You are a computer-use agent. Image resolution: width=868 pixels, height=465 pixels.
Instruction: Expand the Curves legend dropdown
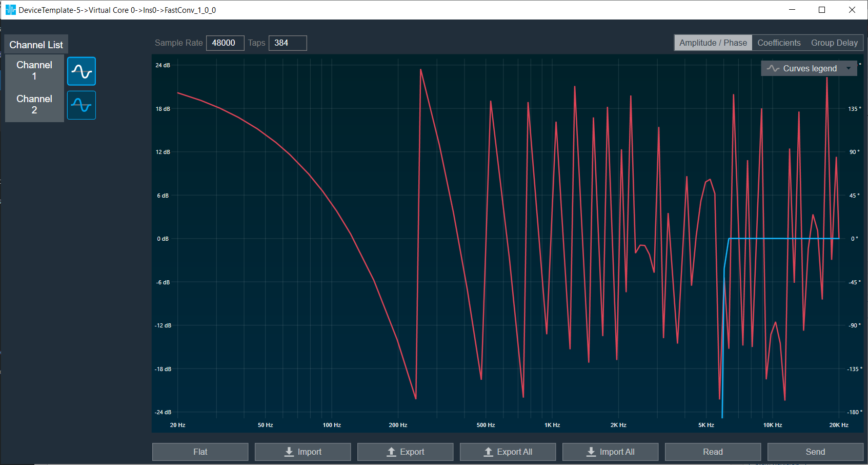809,68
